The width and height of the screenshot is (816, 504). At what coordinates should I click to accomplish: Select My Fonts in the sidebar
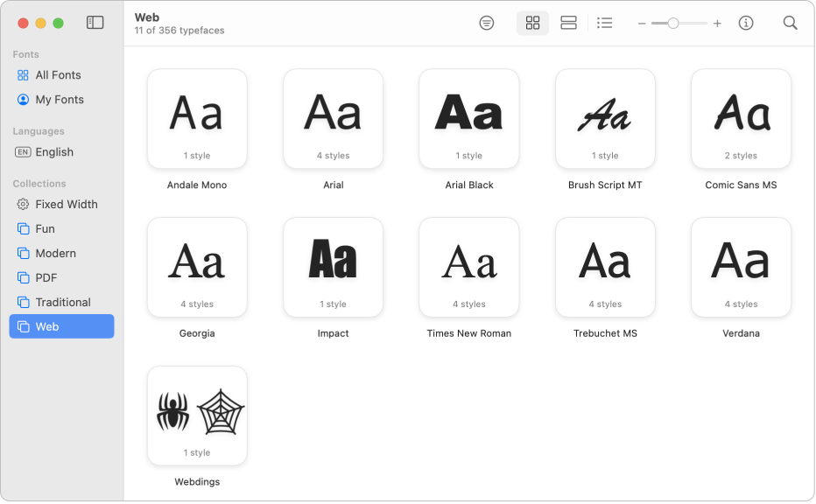61,100
